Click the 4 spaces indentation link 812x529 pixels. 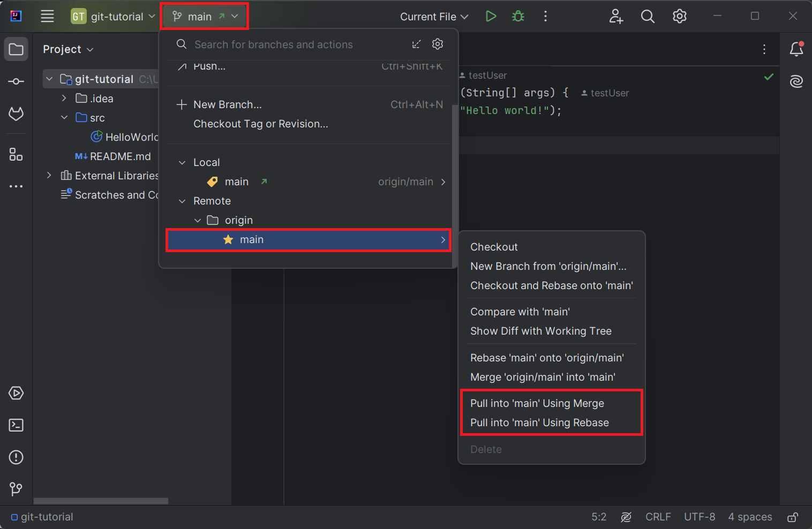point(750,517)
